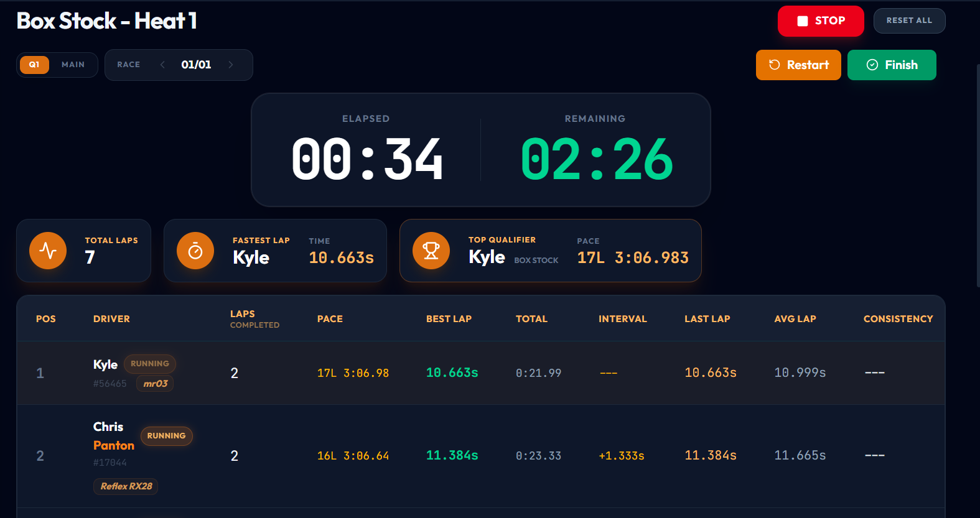Screen dimensions: 980x518
Task: Click the remaining time 02:26
Action: 597,160
